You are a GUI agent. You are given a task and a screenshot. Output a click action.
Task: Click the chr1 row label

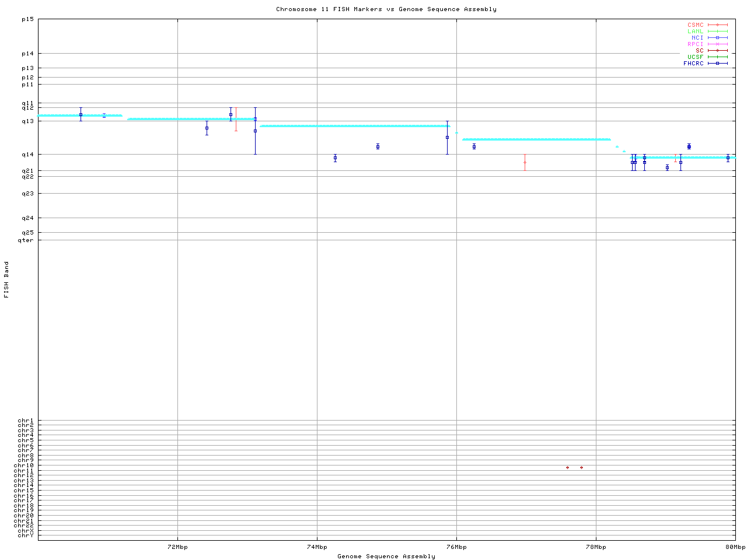26,421
